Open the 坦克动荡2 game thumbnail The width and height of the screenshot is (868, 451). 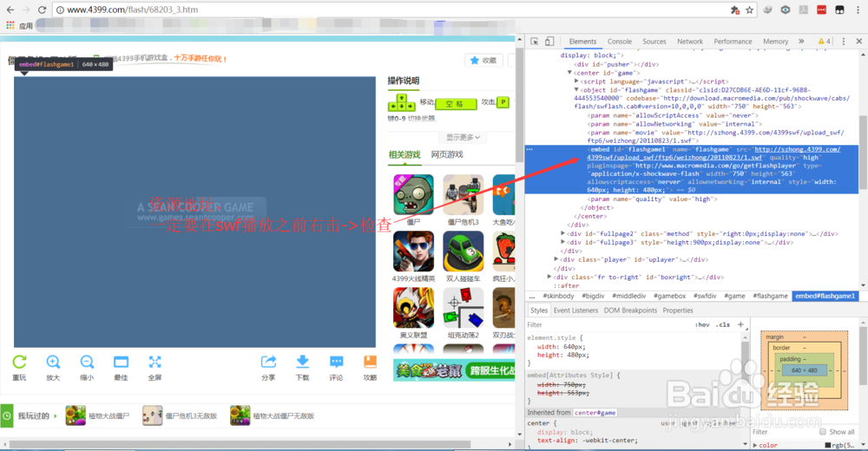[x=464, y=308]
